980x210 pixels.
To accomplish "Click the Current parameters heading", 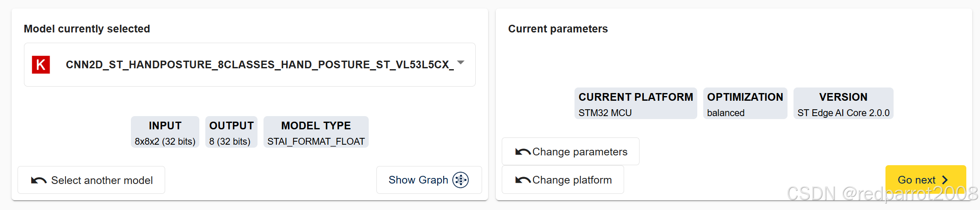I will point(558,29).
